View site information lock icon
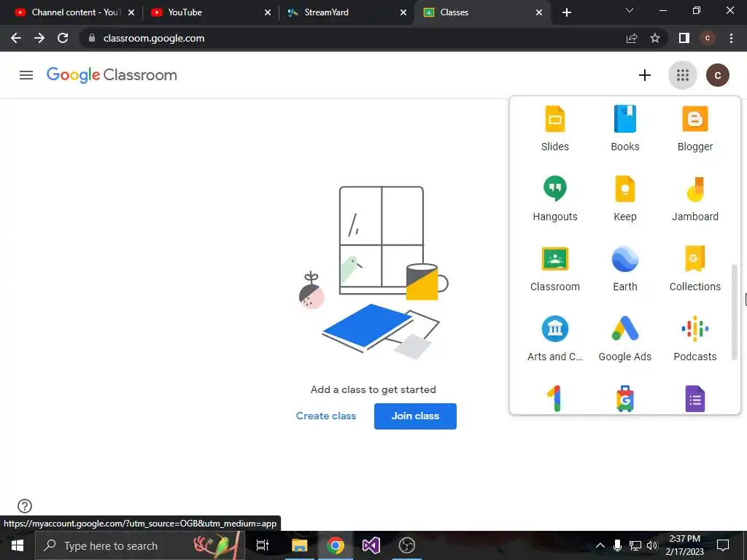 pyautogui.click(x=92, y=38)
